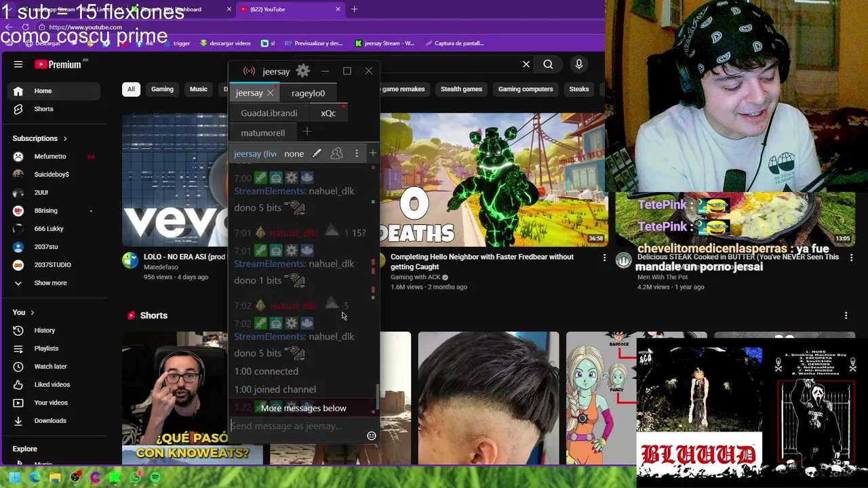Switch to GuadaLibrandi chat tab

click(269, 113)
